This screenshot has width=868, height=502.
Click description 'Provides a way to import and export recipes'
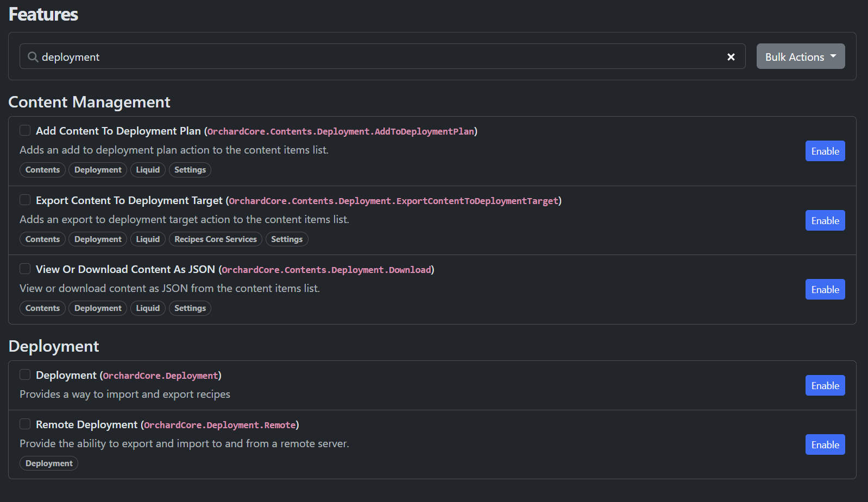(125, 394)
